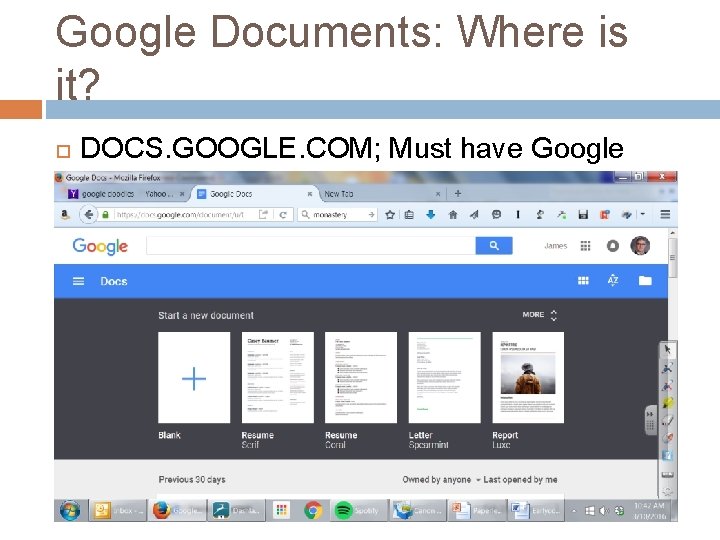720x540 pixels.
Task: Click the Google logo
Action: point(100,247)
